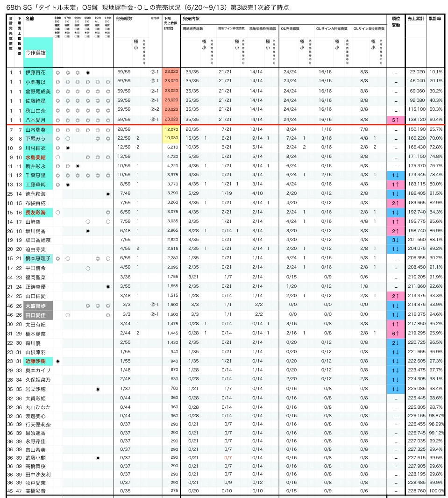Screen dimensions: 448x498
Task: Select name cell 山内瑞葵
Action: click(38, 130)
